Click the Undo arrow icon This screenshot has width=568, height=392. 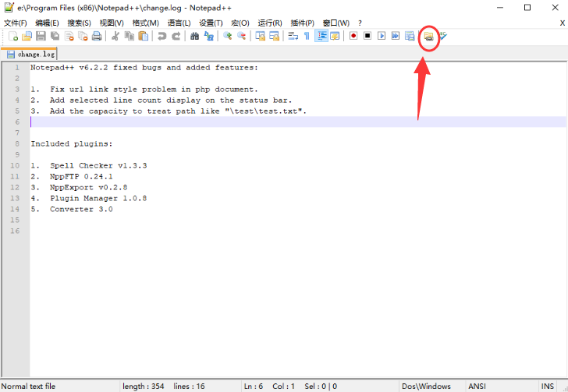162,36
